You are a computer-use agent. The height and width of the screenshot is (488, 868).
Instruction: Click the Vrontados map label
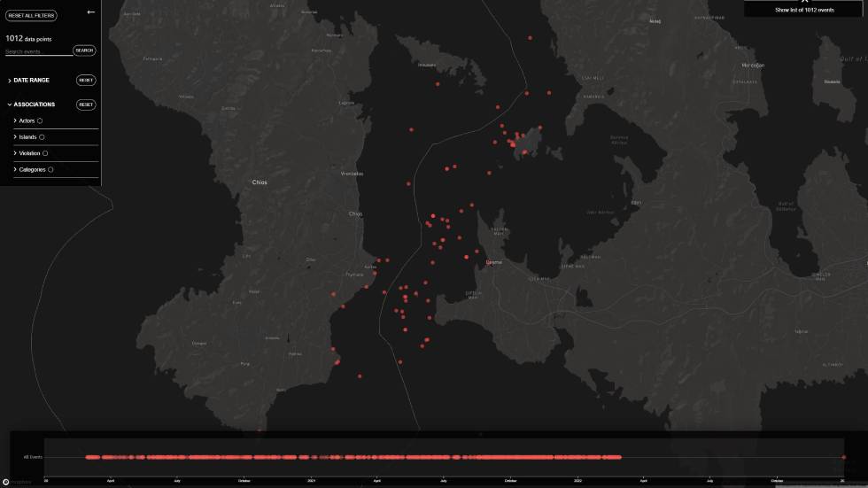(x=353, y=174)
